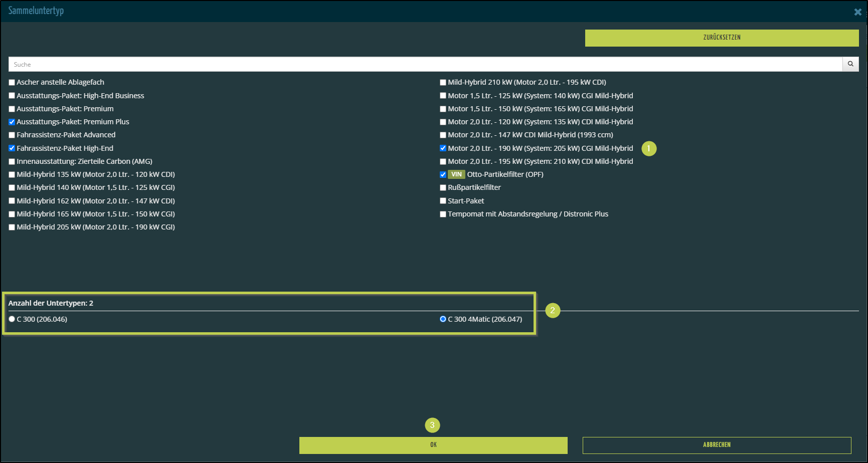The height and width of the screenshot is (463, 868).
Task: Uncheck Ausstattungs-Paket: Premium Plus
Action: [x=12, y=122]
